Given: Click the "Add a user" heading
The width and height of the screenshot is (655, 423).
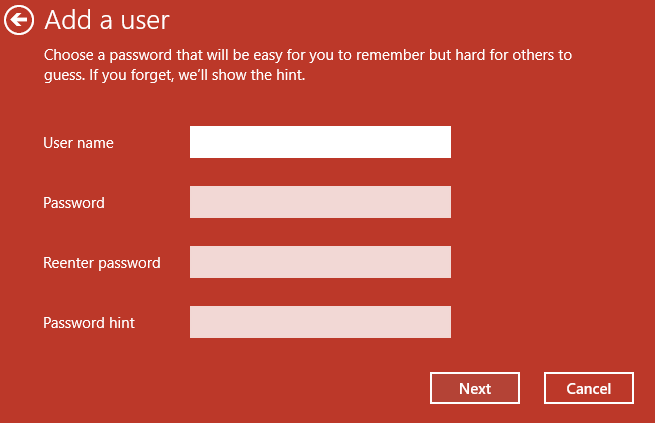Looking at the screenshot, I should [x=107, y=20].
